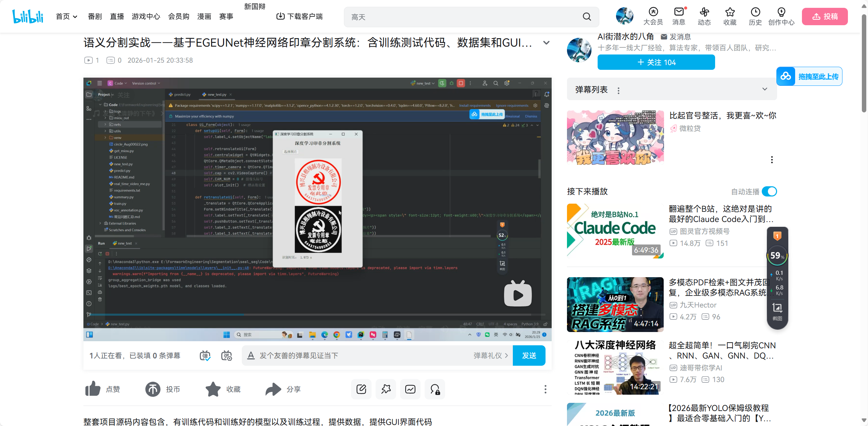Click the note-taking pencil icon below video

point(361,389)
